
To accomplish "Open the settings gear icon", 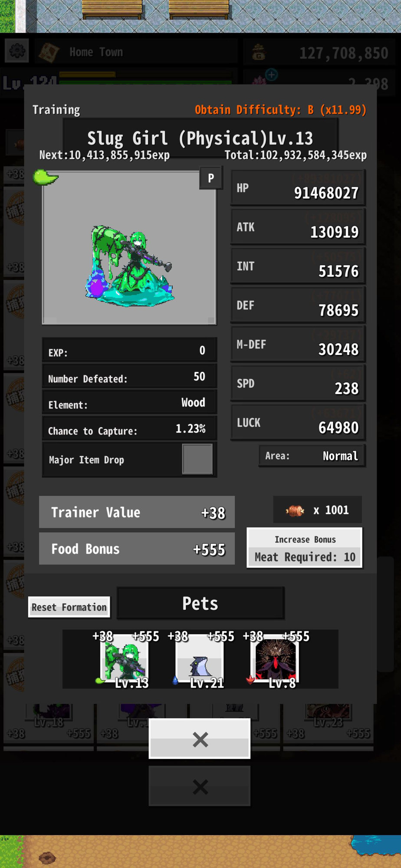I will click(x=17, y=52).
